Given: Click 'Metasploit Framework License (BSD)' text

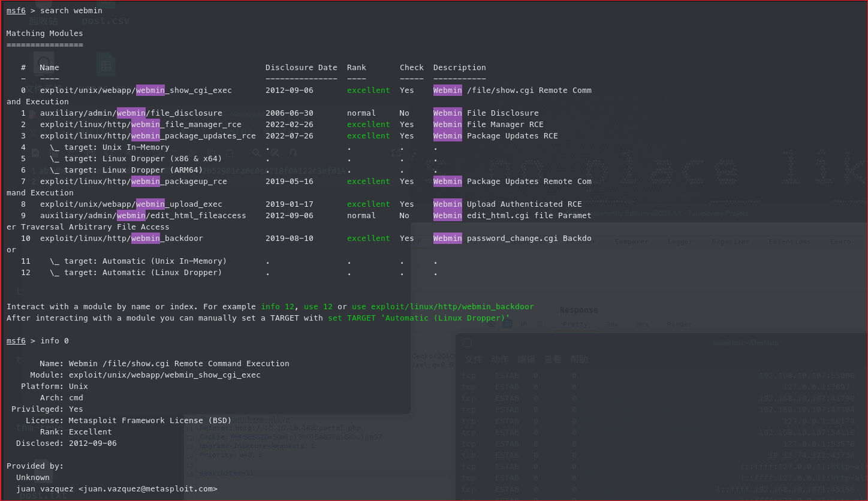Looking at the screenshot, I should (150, 420).
